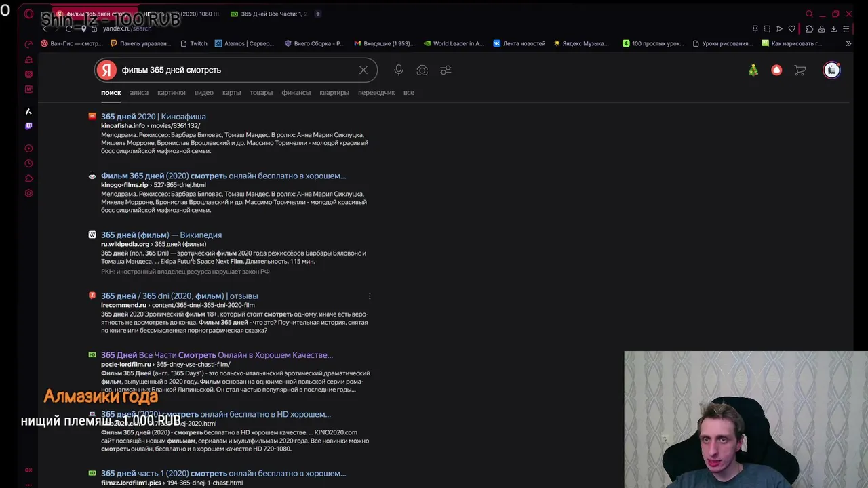This screenshot has height=488, width=868.
Task: Select the видео search tab
Action: coord(203,92)
